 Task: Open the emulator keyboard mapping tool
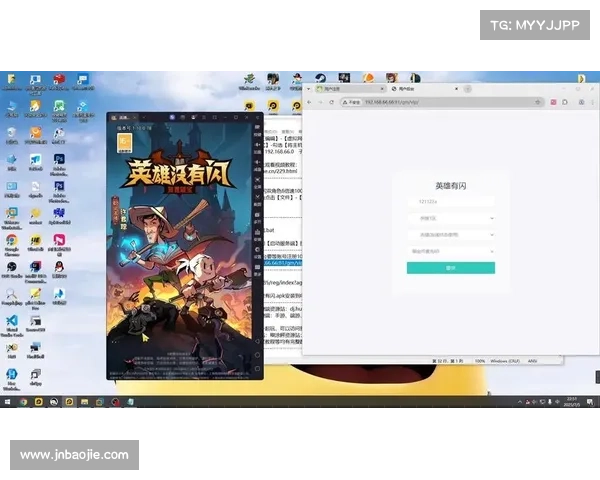[258, 129]
